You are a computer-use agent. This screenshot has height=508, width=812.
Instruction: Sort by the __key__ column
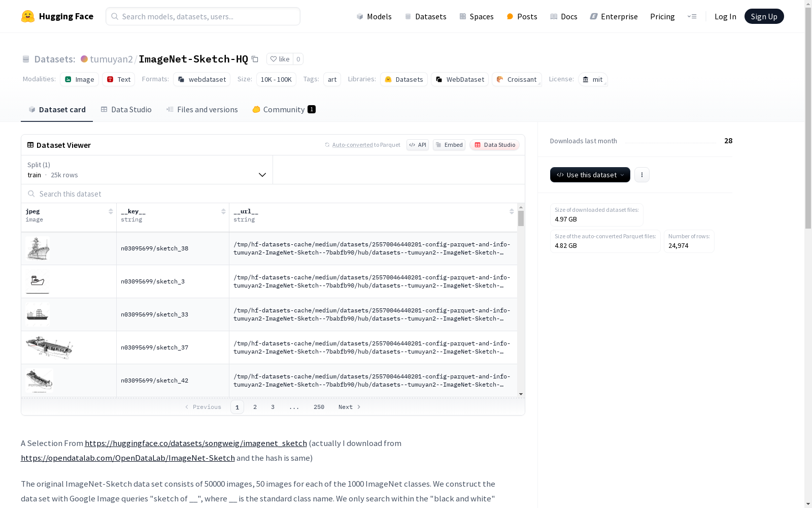(x=223, y=211)
